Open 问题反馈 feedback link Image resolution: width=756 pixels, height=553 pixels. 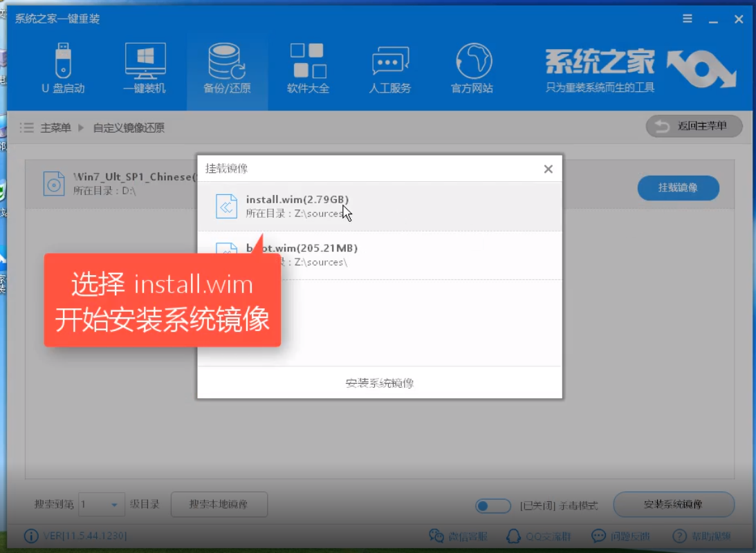[x=621, y=536]
